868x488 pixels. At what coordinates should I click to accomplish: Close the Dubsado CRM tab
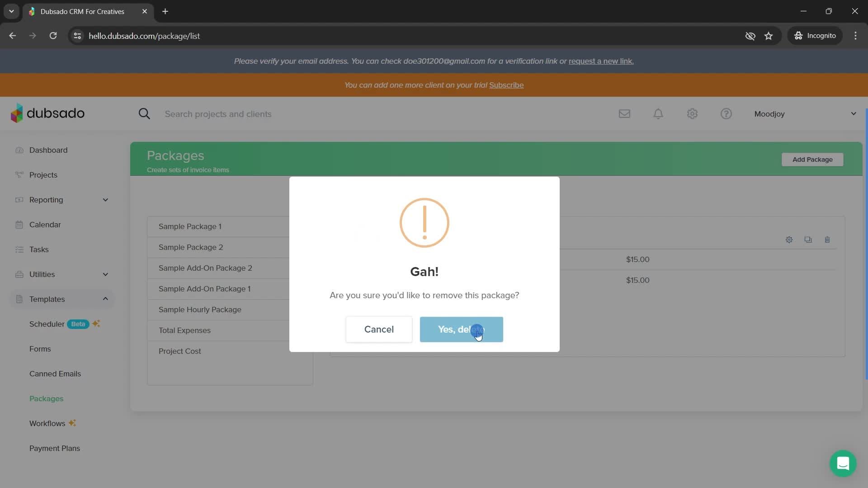pyautogui.click(x=145, y=11)
